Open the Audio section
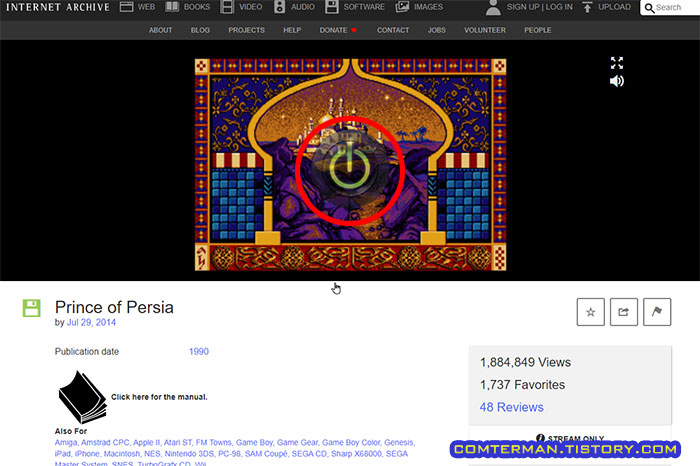The height and width of the screenshot is (466, 700). tap(294, 7)
